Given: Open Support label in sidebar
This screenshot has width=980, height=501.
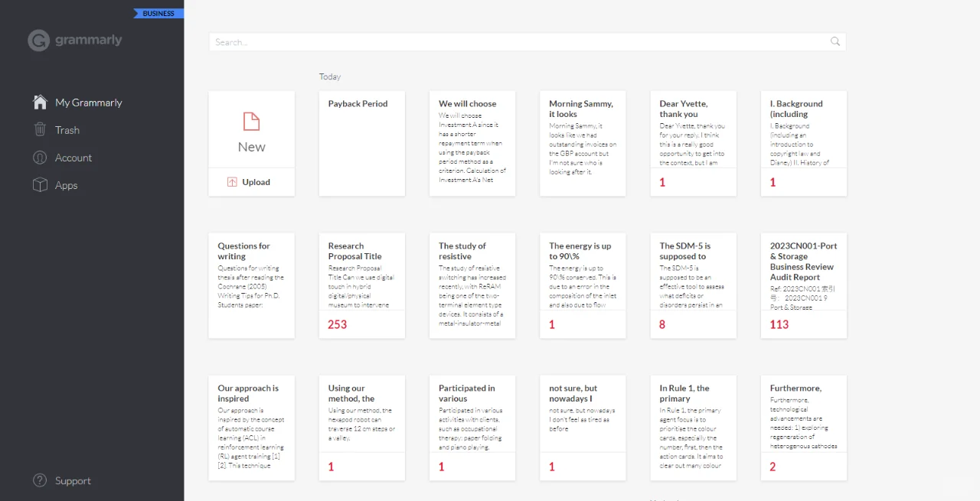Looking at the screenshot, I should [73, 481].
